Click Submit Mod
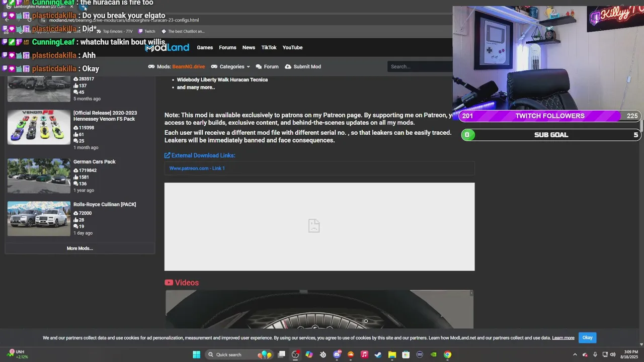 click(x=303, y=66)
